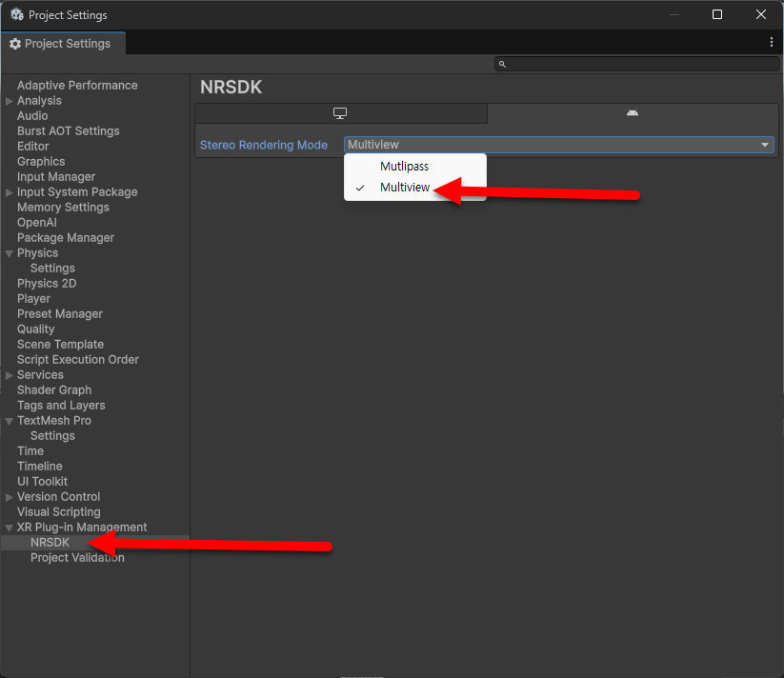The width and height of the screenshot is (784, 678).
Task: Open Tags and Layers settings
Action: [x=61, y=406]
